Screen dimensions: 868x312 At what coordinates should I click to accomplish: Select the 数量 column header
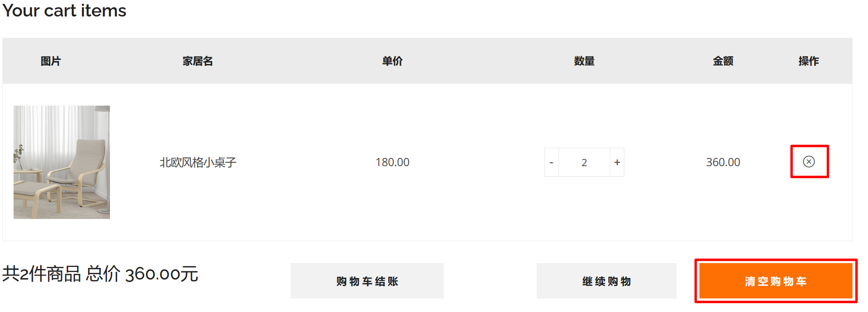pyautogui.click(x=584, y=61)
